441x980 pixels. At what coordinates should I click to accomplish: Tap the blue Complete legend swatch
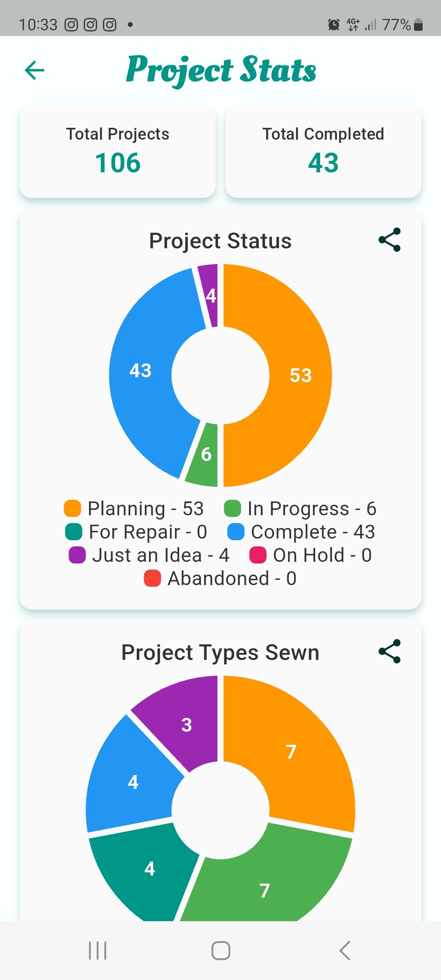pos(236,532)
